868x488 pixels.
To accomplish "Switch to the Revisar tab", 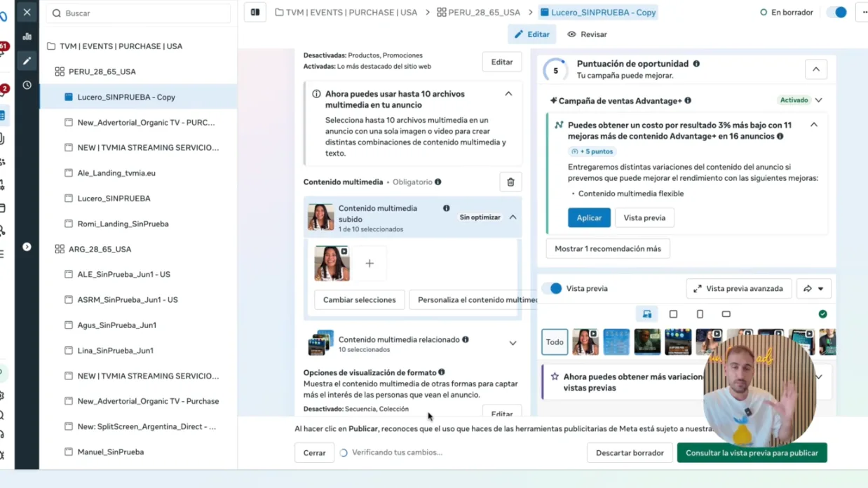I will [588, 34].
